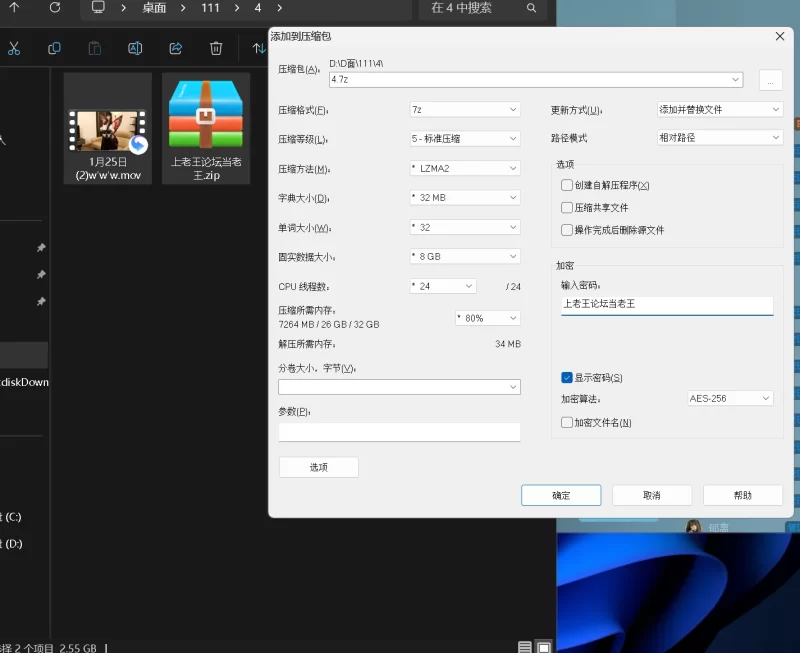Select the 1月25日 mov video thumbnail
This screenshot has width=800, height=653.
pyautogui.click(x=107, y=127)
